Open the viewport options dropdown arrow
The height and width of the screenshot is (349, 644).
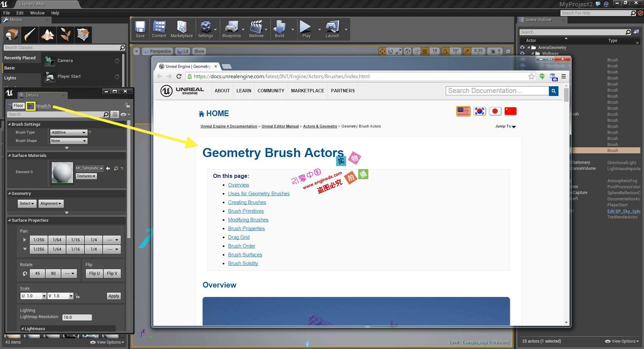click(136, 51)
